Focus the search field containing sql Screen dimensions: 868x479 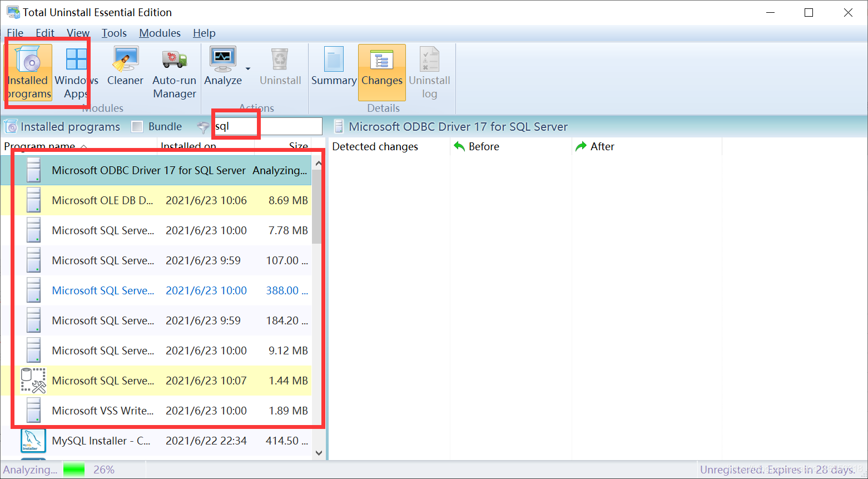267,126
